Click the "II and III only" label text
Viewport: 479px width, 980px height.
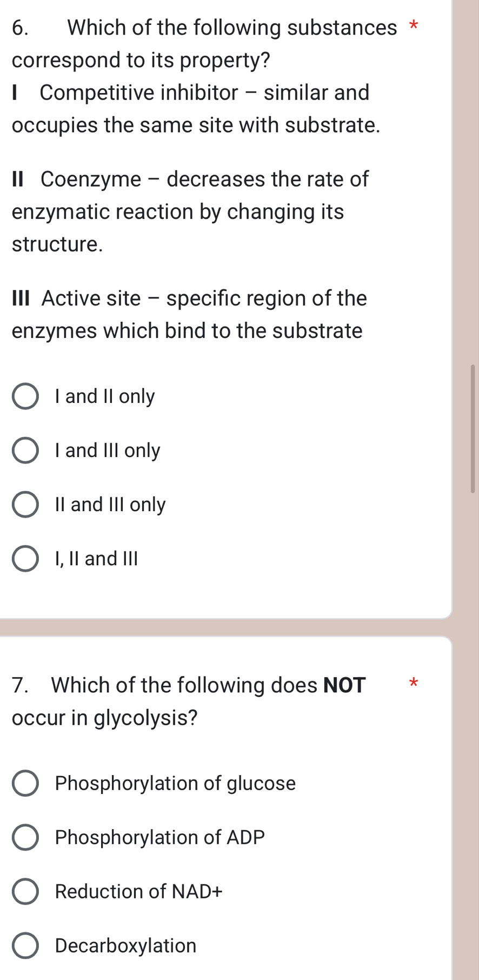(110, 505)
